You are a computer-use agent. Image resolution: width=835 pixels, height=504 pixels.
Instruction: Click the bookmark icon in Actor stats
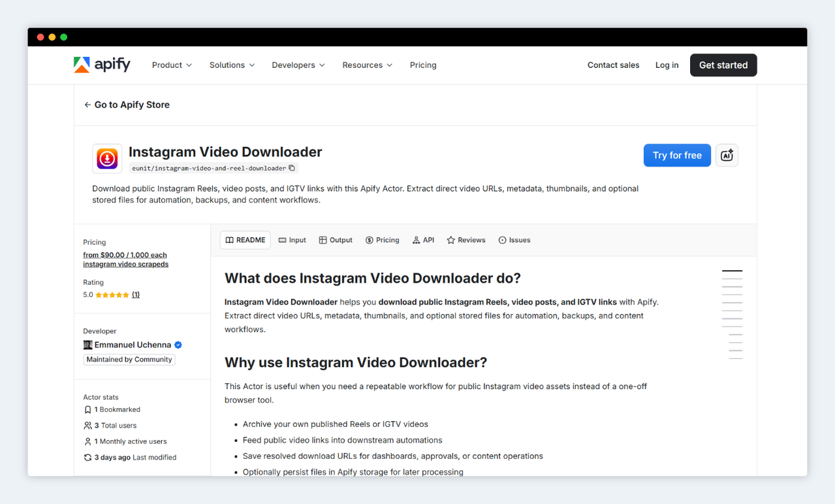coord(87,410)
